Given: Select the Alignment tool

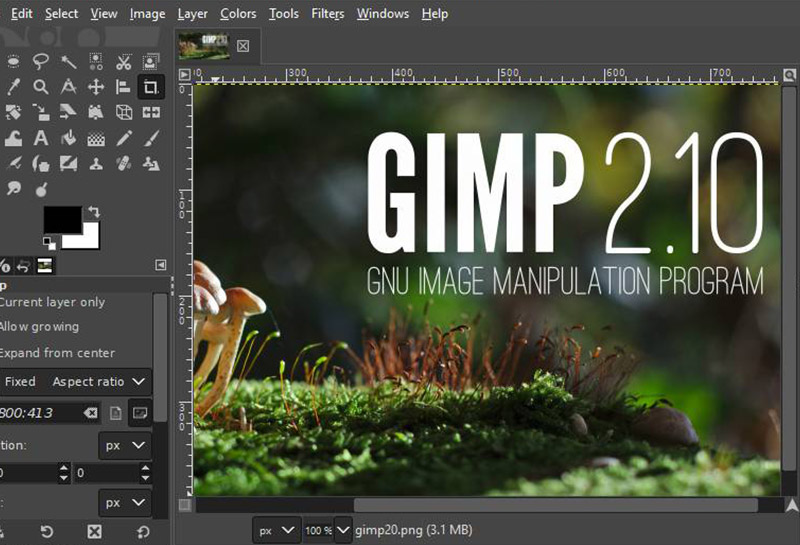Looking at the screenshot, I should (123, 87).
